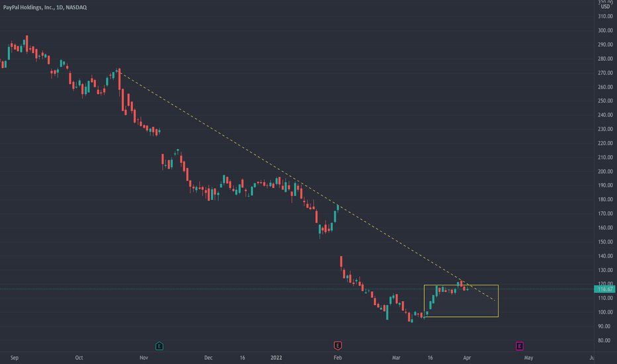Click the 260.00 price axis label

pyautogui.click(x=605, y=87)
